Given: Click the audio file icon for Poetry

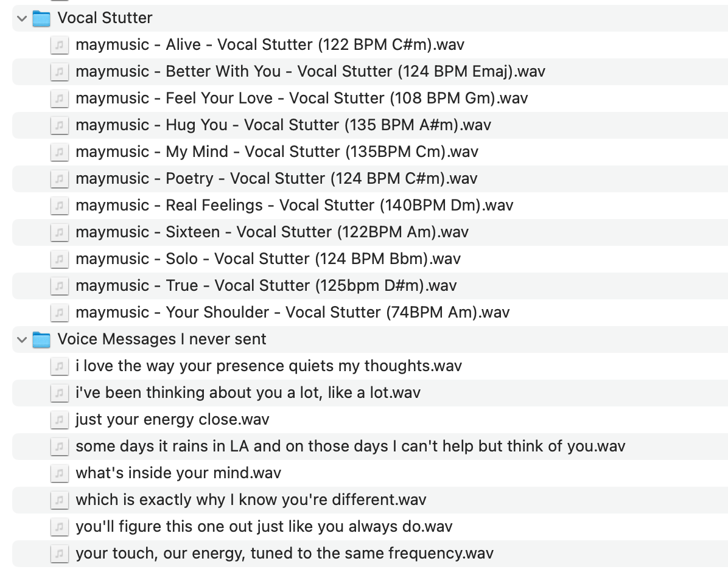Looking at the screenshot, I should (60, 179).
